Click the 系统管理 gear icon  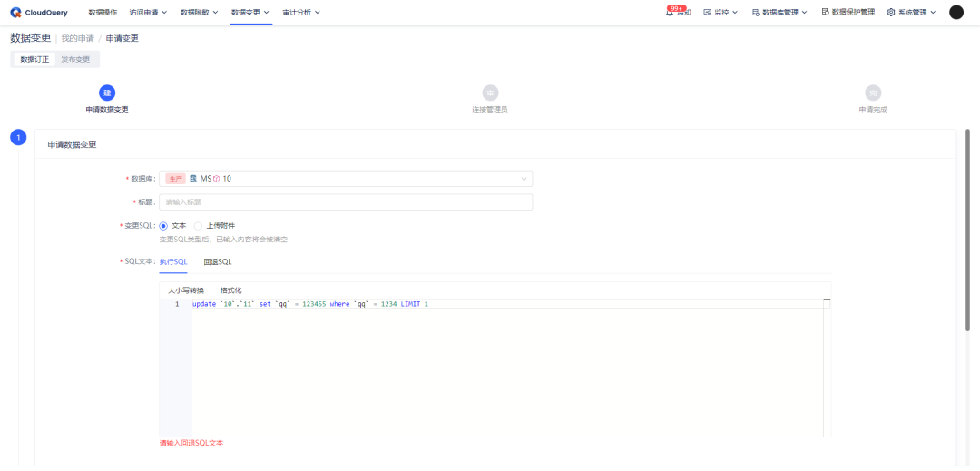pos(891,13)
